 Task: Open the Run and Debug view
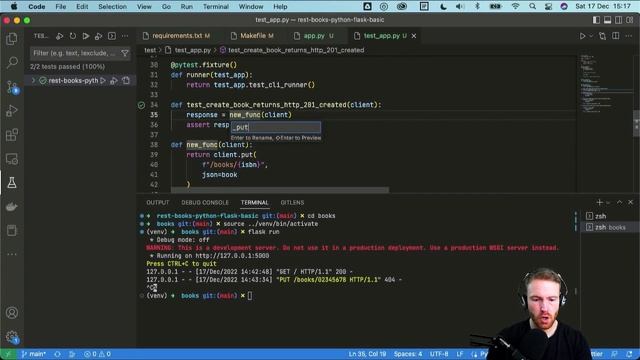tap(12, 111)
